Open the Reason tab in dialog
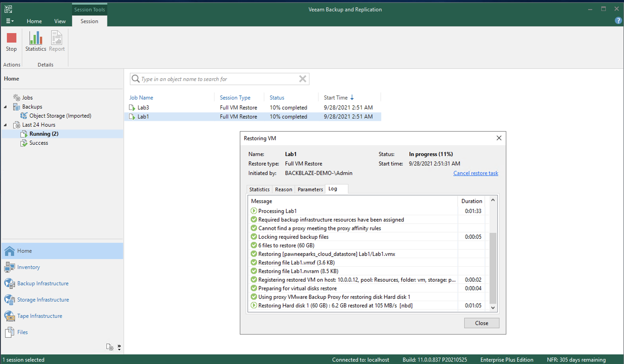 click(x=283, y=189)
